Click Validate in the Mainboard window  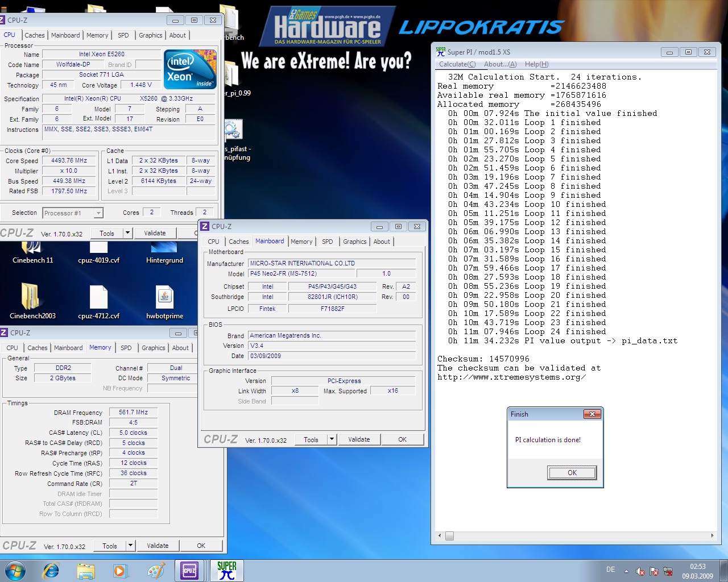pyautogui.click(x=359, y=439)
